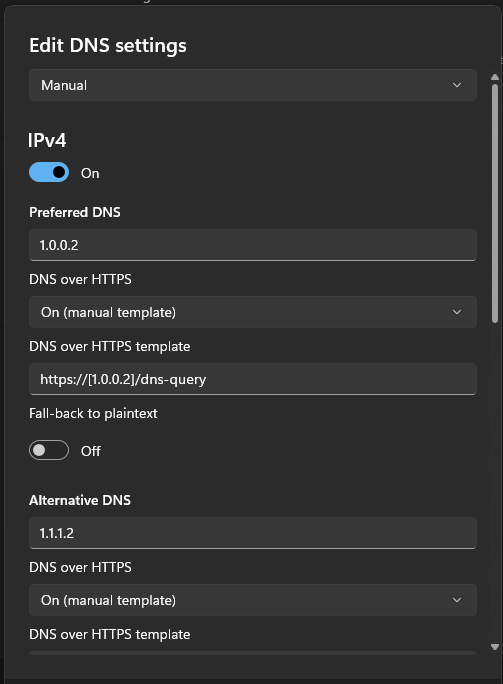Click the scrollbar up arrow
Screen dimensions: 503x684
[495, 77]
